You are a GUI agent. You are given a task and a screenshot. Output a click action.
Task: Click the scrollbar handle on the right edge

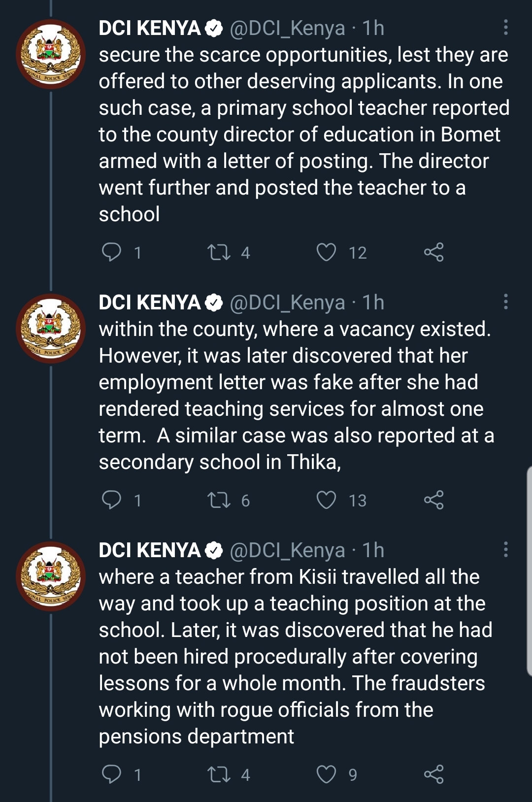click(x=529, y=570)
